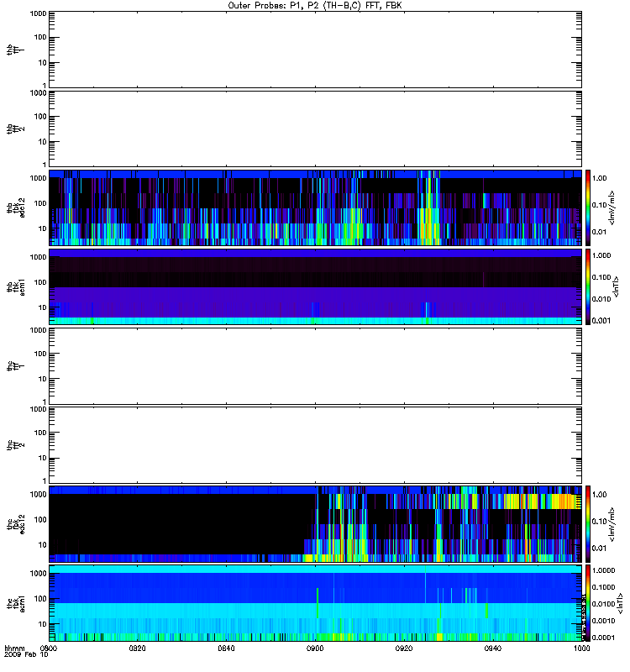
Task: Click the plot title 'Outer Probes: P1, P2 (TH-B,C) FFT, FBK'
Action: [315, 6]
